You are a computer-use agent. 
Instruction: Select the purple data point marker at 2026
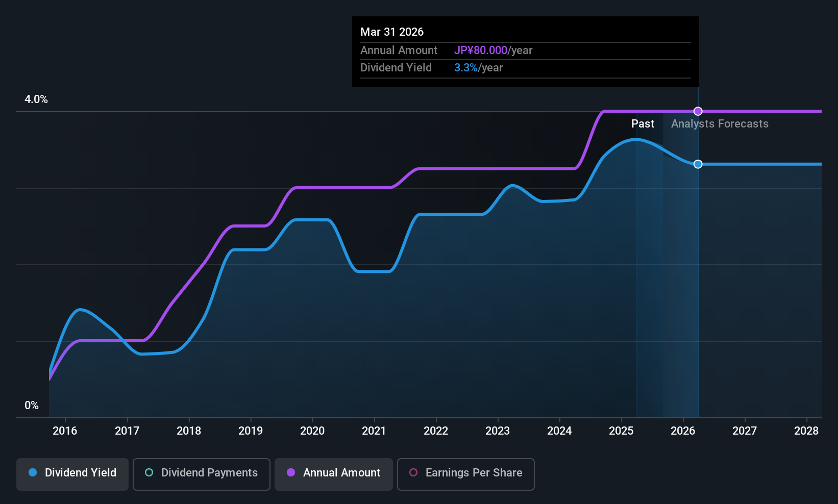point(698,111)
